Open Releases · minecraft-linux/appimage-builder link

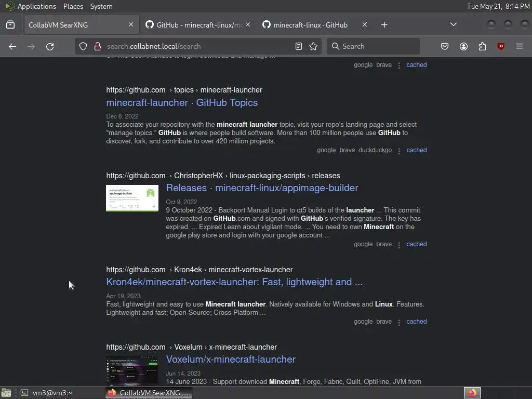tap(262, 188)
